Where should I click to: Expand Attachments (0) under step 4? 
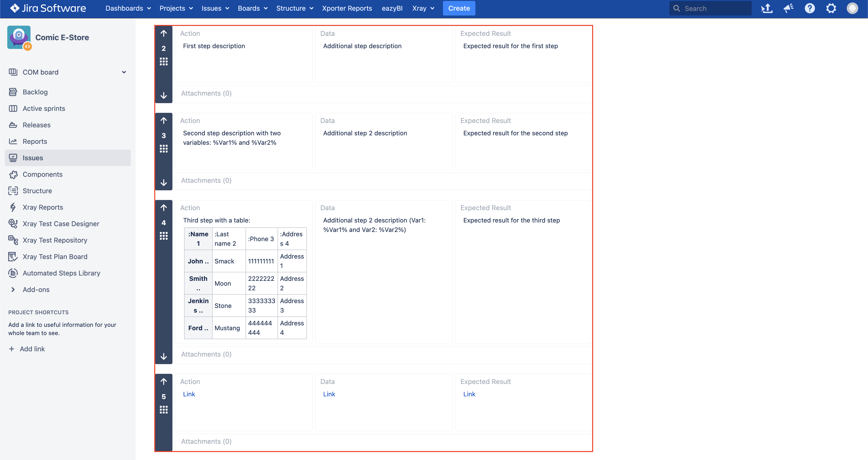tap(206, 354)
